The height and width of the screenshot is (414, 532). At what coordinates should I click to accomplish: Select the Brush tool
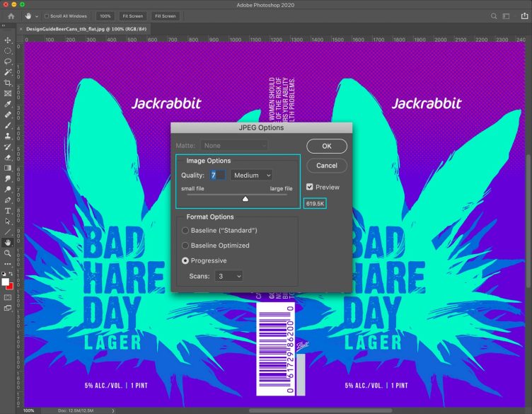(8, 125)
